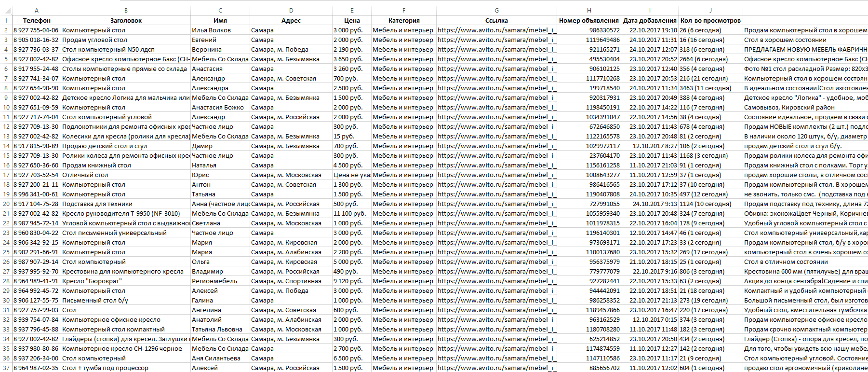Screen dimensions: 868x372
Task: Select column B header
Action: 126,10
